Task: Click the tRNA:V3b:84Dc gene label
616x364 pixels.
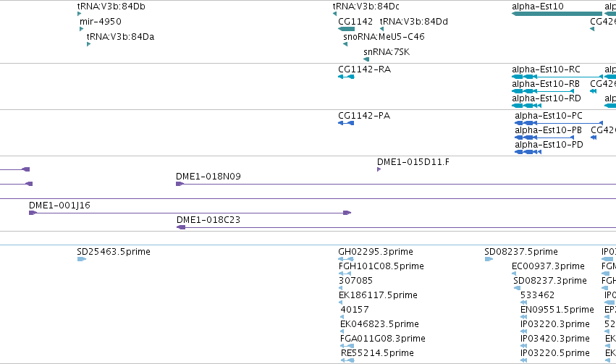Action: click(x=366, y=7)
